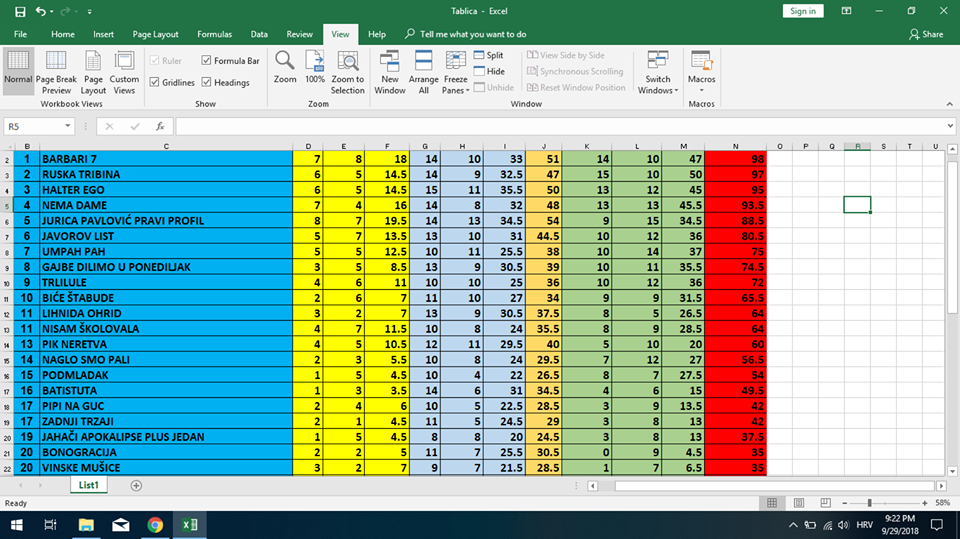Click the zoom slider in status bar
Screen dimensions: 960x539
click(869, 503)
